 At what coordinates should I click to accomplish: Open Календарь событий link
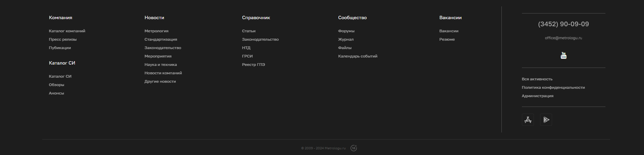point(358,56)
